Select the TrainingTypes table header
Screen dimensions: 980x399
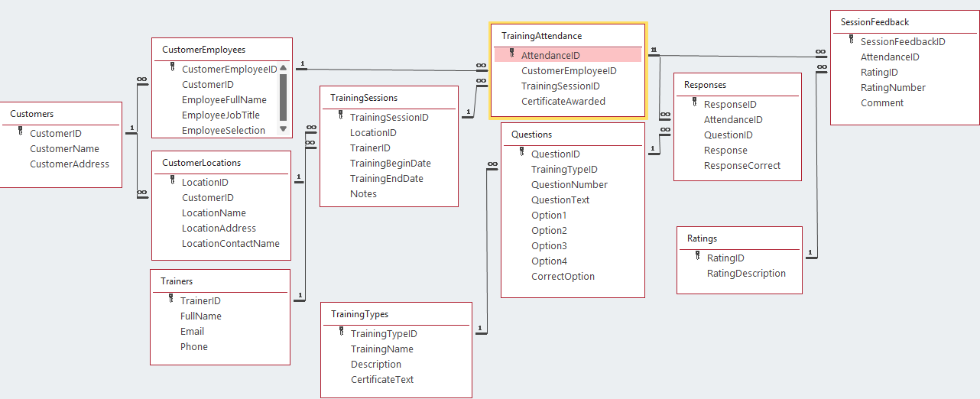tap(360, 314)
